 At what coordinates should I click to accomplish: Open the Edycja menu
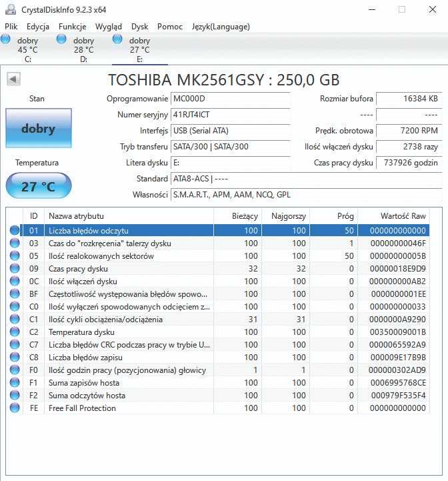point(38,27)
